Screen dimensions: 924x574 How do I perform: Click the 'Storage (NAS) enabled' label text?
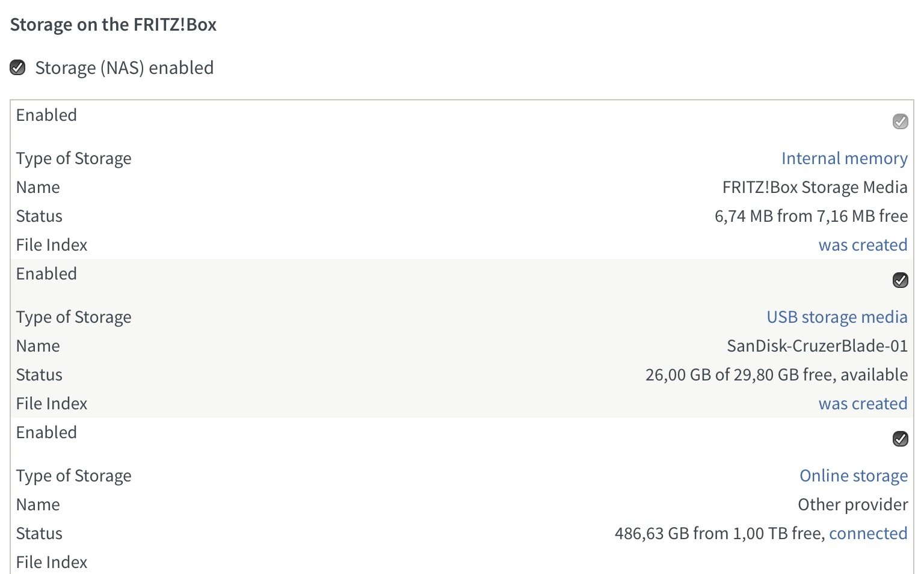click(125, 67)
